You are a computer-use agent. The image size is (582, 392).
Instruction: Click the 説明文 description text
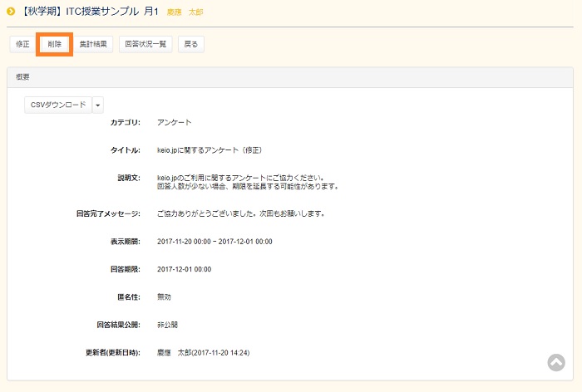point(246,182)
